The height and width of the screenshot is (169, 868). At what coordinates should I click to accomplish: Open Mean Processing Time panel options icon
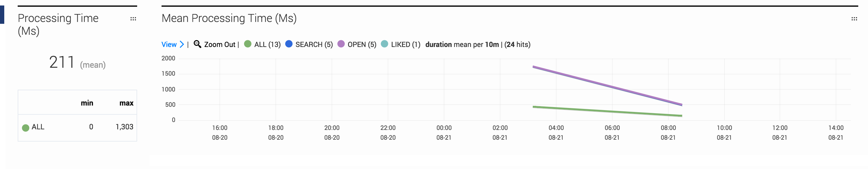point(854,19)
